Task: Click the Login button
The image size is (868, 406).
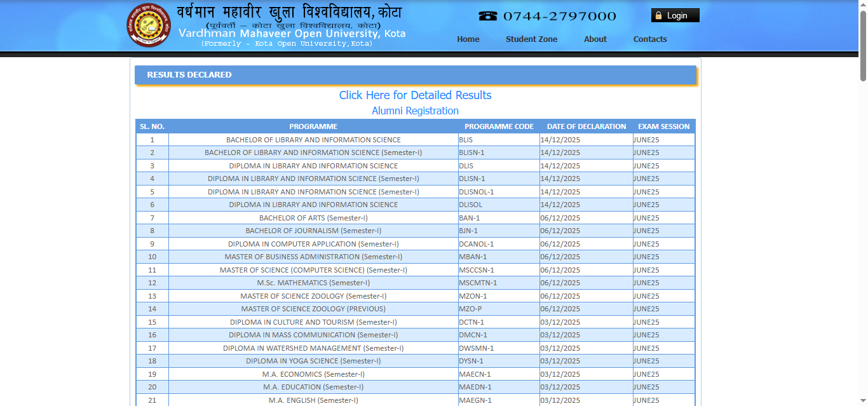Action: point(675,15)
